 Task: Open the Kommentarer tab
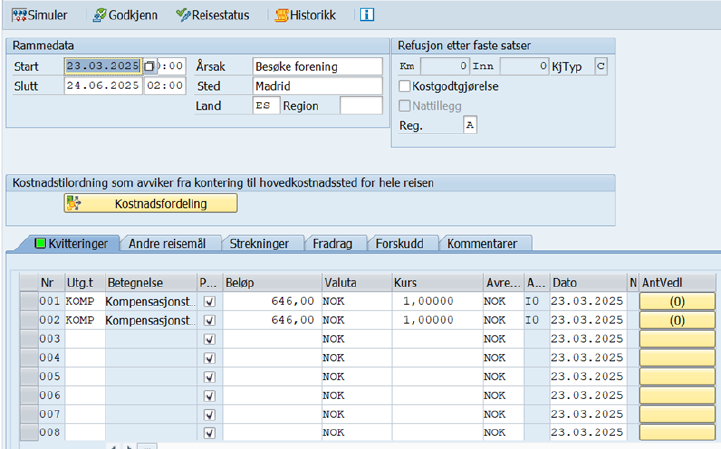[x=482, y=243]
